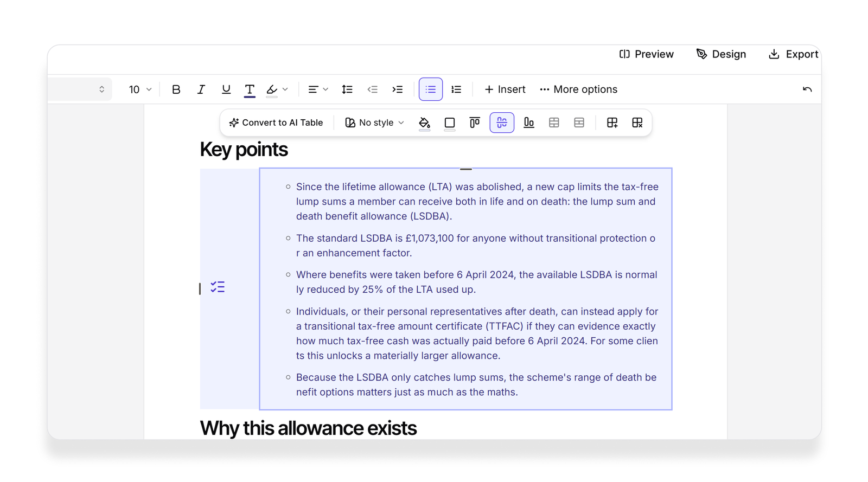Image resolution: width=868 pixels, height=482 pixels.
Task: Click the Why this allowance exists heading
Action: pyautogui.click(x=308, y=428)
